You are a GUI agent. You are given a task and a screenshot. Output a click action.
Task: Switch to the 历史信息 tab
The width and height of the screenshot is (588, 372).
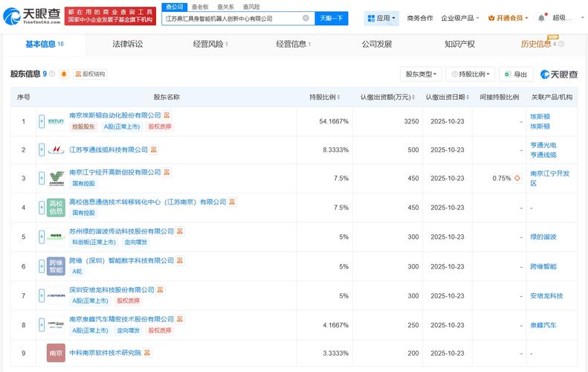(x=536, y=45)
